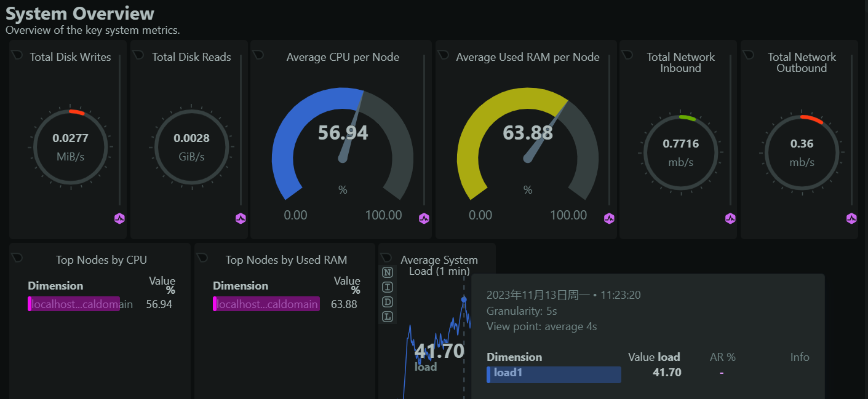This screenshot has width=868, height=399.
Task: Click corner handle icon of Average System Load
Action: point(386,257)
